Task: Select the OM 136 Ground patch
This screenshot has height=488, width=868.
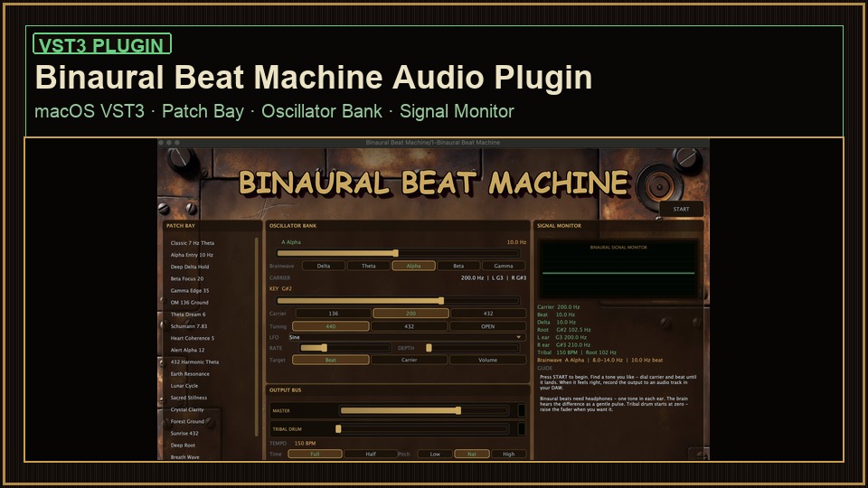Action: coord(189,303)
